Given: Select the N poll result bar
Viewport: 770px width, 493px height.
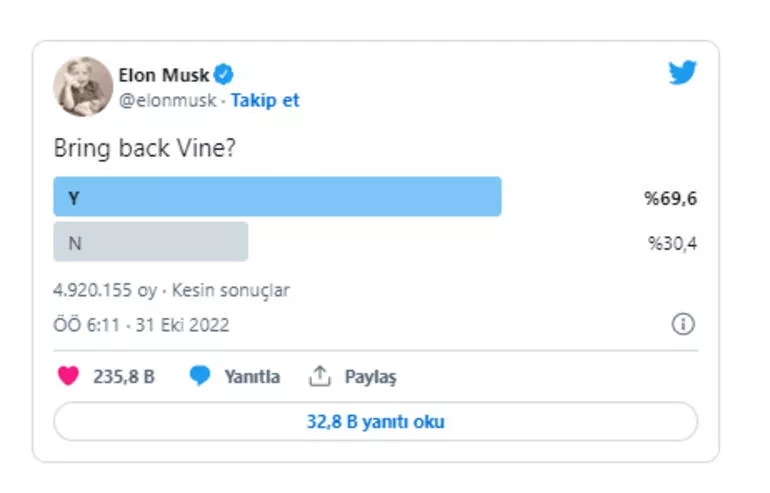Looking at the screenshot, I should tap(151, 242).
